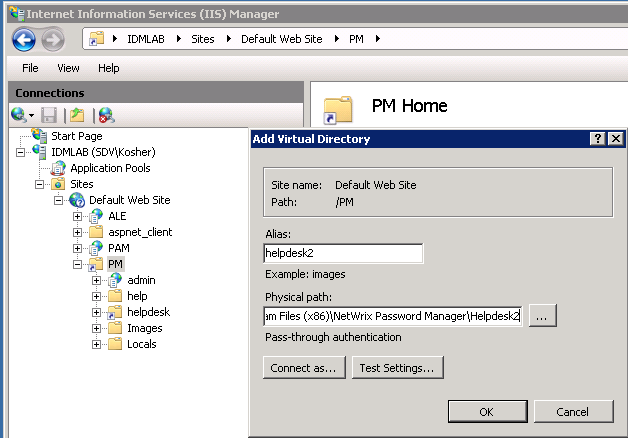Viewport: 628px width, 438px height.
Task: Select the ALE application node
Action: point(117,216)
